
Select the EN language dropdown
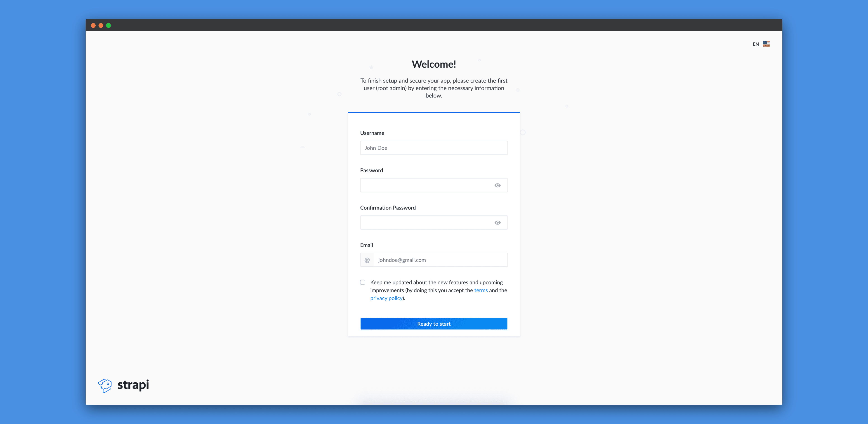pos(761,44)
